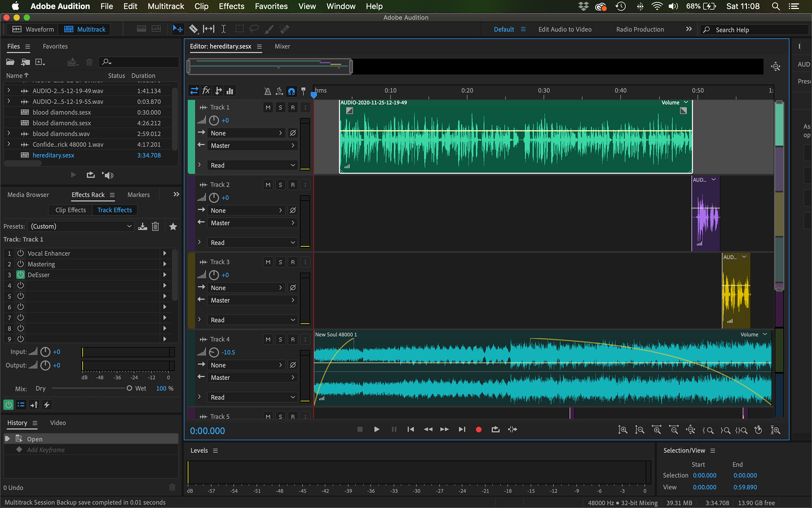The width and height of the screenshot is (812, 508).
Task: Toggle the Inputs/Outputs view in editor
Action: (x=194, y=91)
